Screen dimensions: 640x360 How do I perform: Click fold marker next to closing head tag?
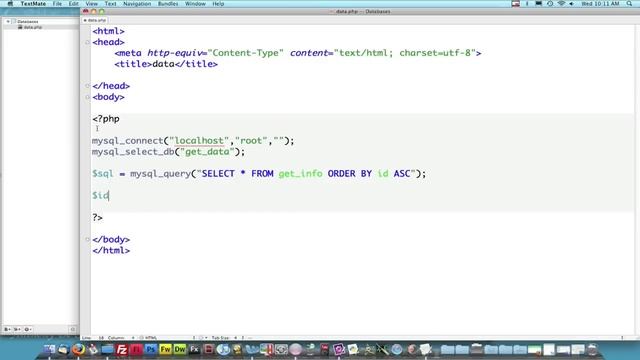[87, 86]
